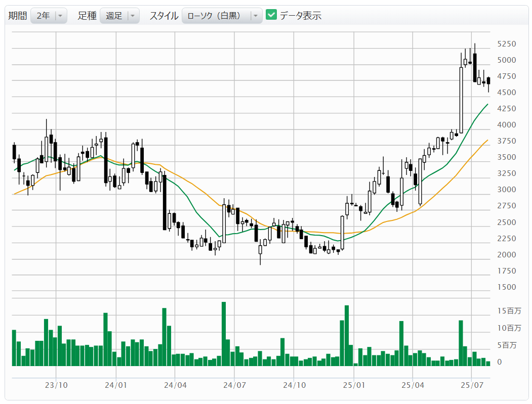Image resolution: width=532 pixels, height=404 pixels.
Task: Click the 5250 price axis label
Action: coord(507,43)
